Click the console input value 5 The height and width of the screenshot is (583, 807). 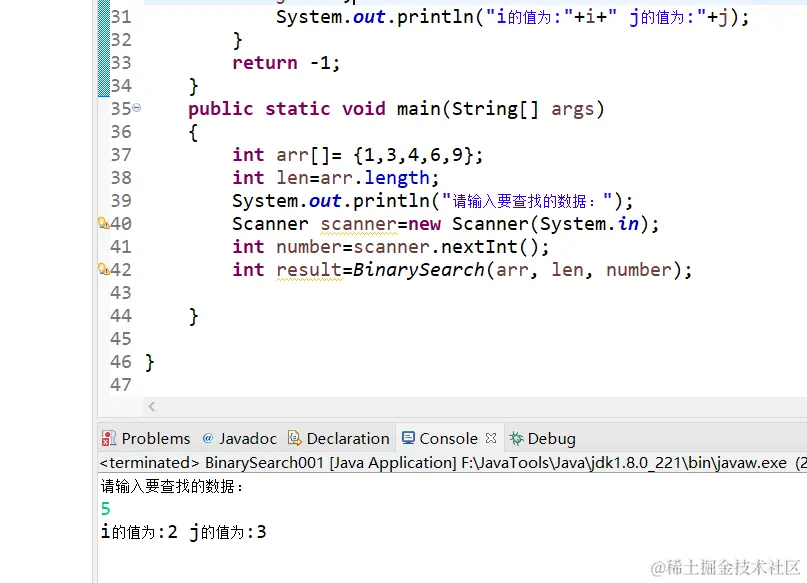[106, 508]
